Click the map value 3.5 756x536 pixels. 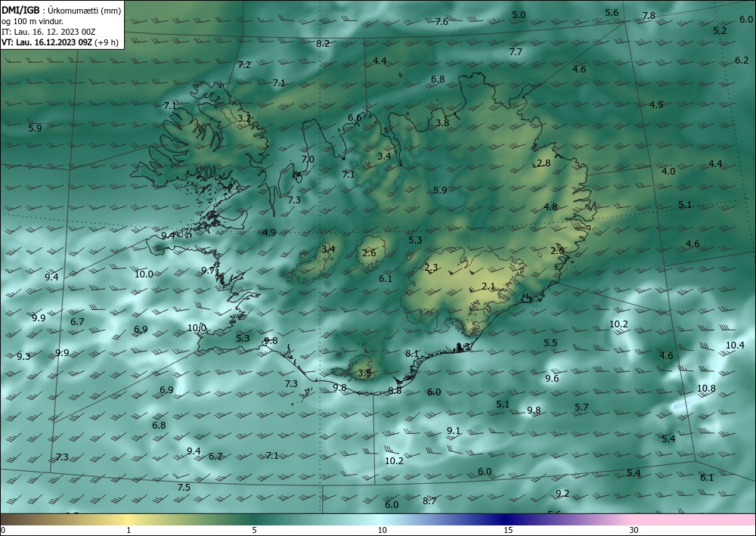pyautogui.click(x=365, y=373)
